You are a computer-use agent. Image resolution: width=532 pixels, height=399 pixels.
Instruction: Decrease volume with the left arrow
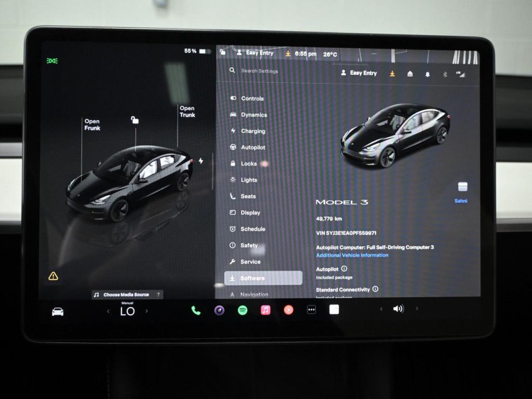click(x=381, y=308)
